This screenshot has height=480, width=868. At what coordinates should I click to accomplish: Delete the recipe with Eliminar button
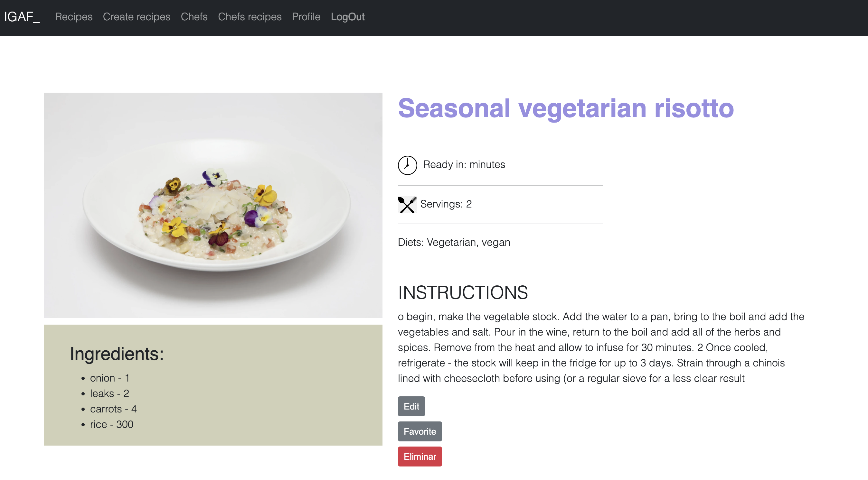pyautogui.click(x=420, y=456)
